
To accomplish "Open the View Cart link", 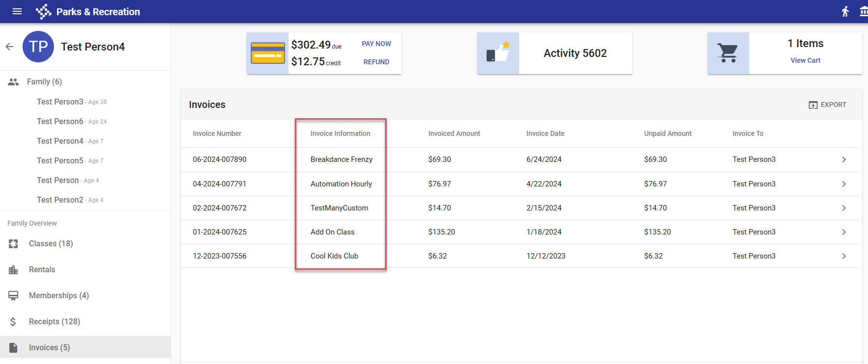I will click(805, 60).
